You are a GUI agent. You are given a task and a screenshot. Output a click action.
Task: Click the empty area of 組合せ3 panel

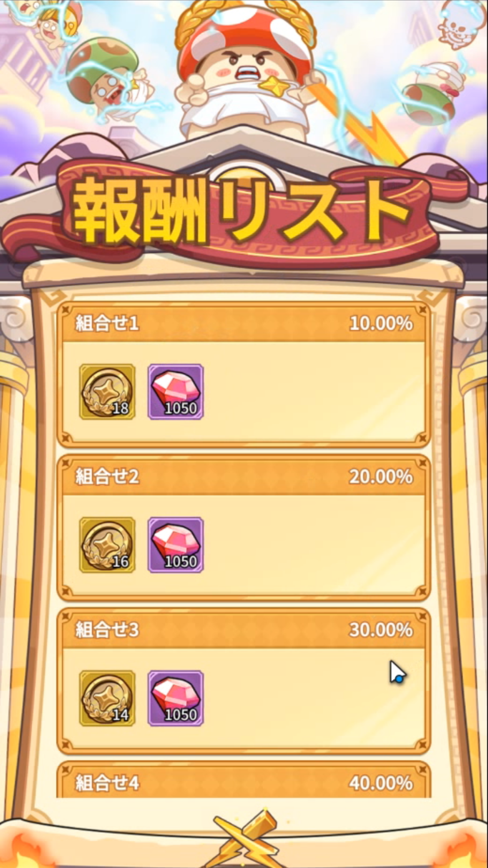click(313, 698)
